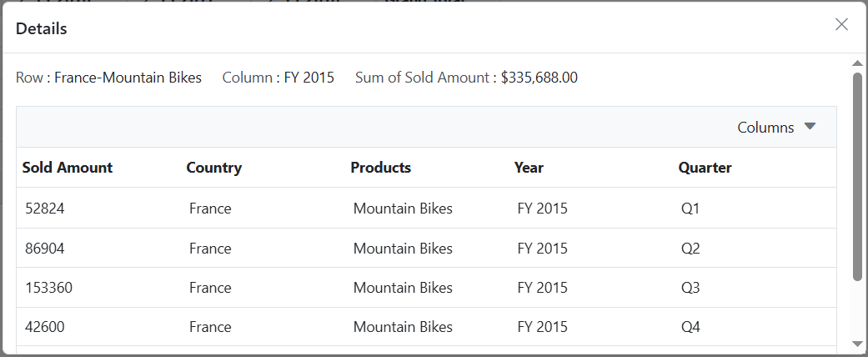This screenshot has height=357, width=868.
Task: Click the Q1 quarter cell
Action: pos(690,209)
